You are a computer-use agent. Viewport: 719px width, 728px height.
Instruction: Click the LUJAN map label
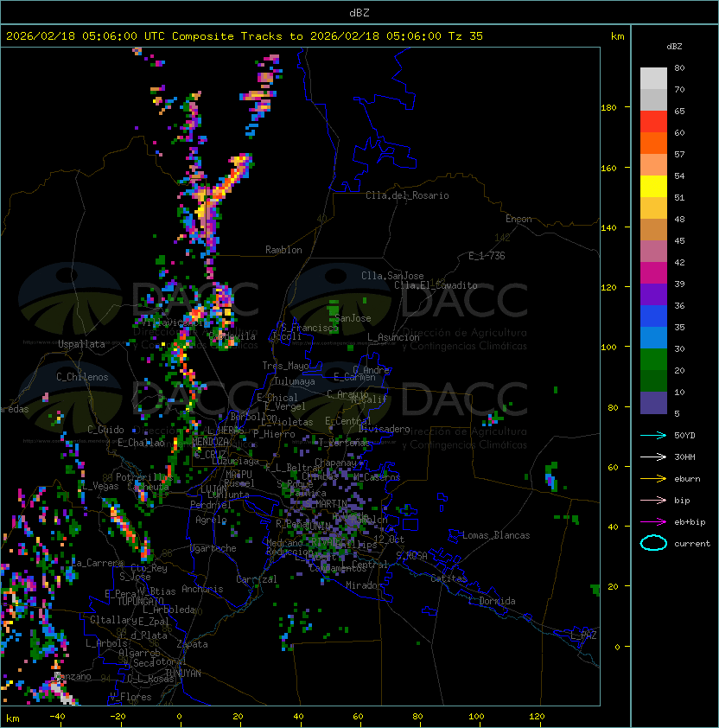pyautogui.click(x=213, y=489)
